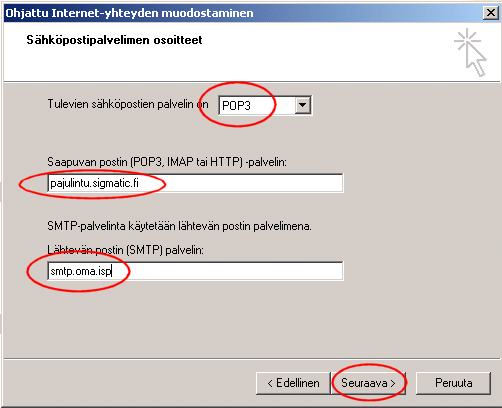The width and height of the screenshot is (502, 408).
Task: Click empty space after smtp.oma.isp in field
Action: pyautogui.click(x=227, y=271)
